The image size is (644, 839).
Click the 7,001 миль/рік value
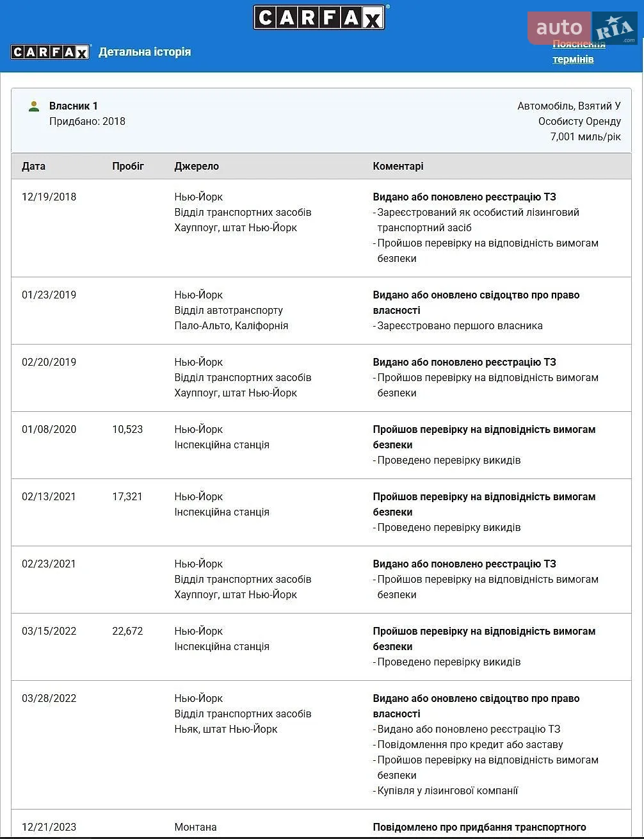coord(585,137)
